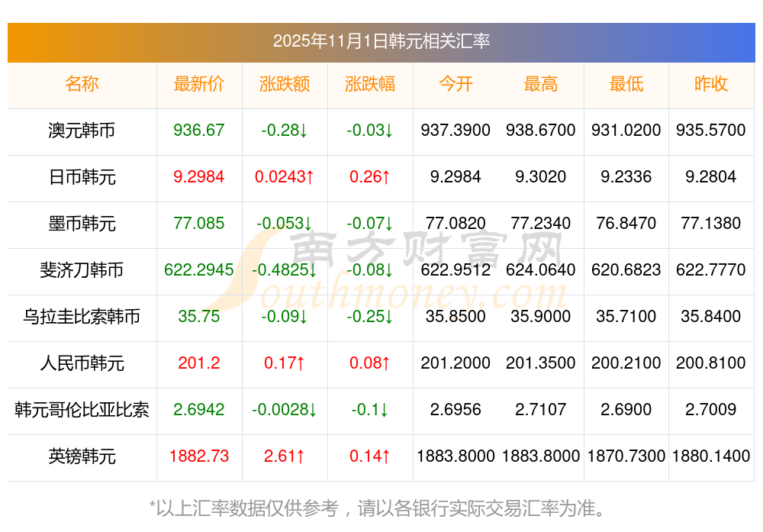Click latest price 936.67

[199, 131]
